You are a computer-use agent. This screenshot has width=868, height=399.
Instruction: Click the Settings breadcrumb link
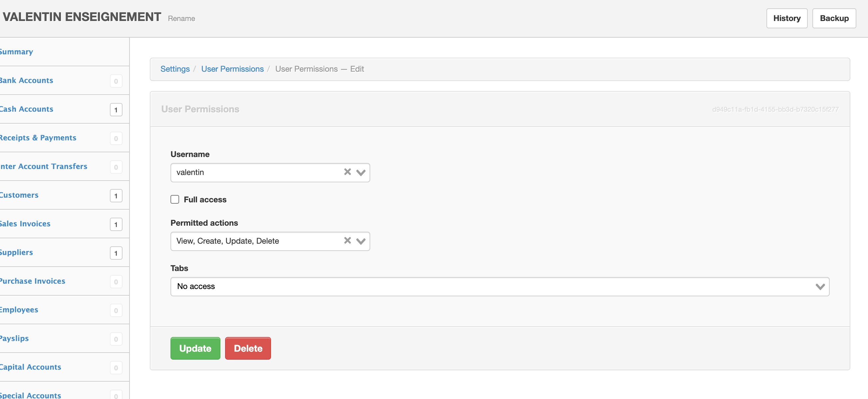(x=175, y=69)
